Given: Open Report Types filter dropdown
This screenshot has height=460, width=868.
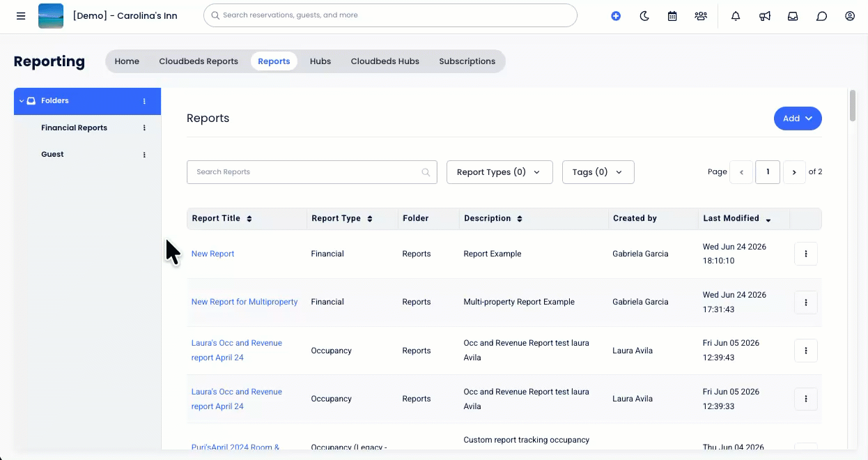Looking at the screenshot, I should point(499,172).
